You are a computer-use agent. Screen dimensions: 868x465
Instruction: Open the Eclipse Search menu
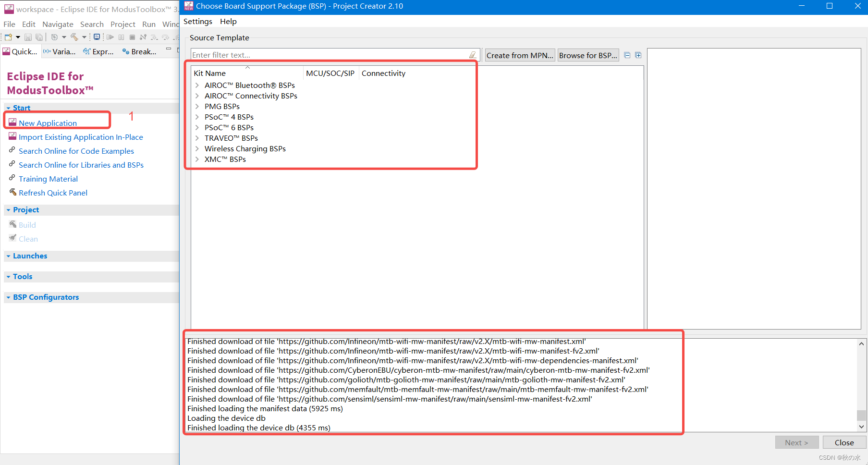click(92, 24)
